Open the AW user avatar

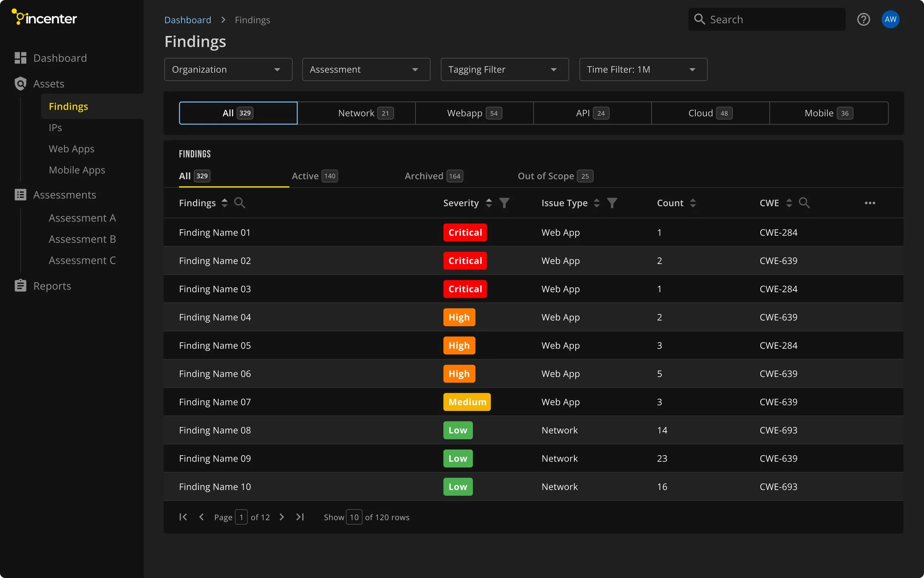(890, 20)
